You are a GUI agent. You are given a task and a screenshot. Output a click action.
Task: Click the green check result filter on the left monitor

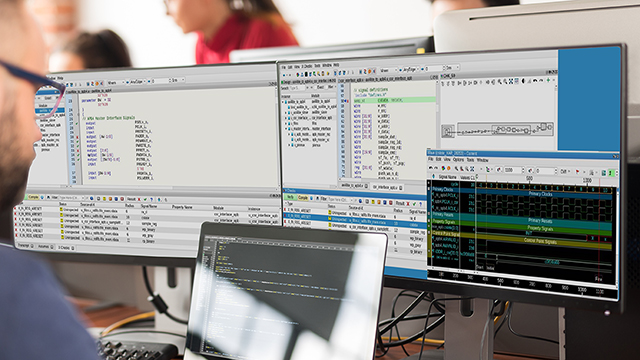[x=145, y=199]
